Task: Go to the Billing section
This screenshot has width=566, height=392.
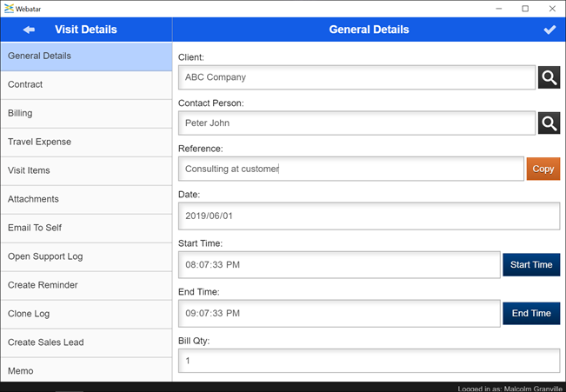Action: coord(86,114)
